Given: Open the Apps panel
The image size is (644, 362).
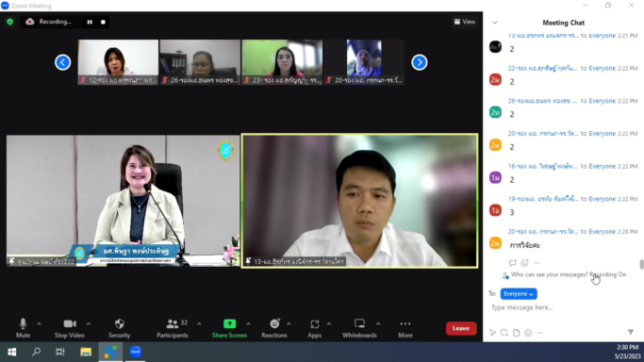Looking at the screenshot, I should pos(315,328).
